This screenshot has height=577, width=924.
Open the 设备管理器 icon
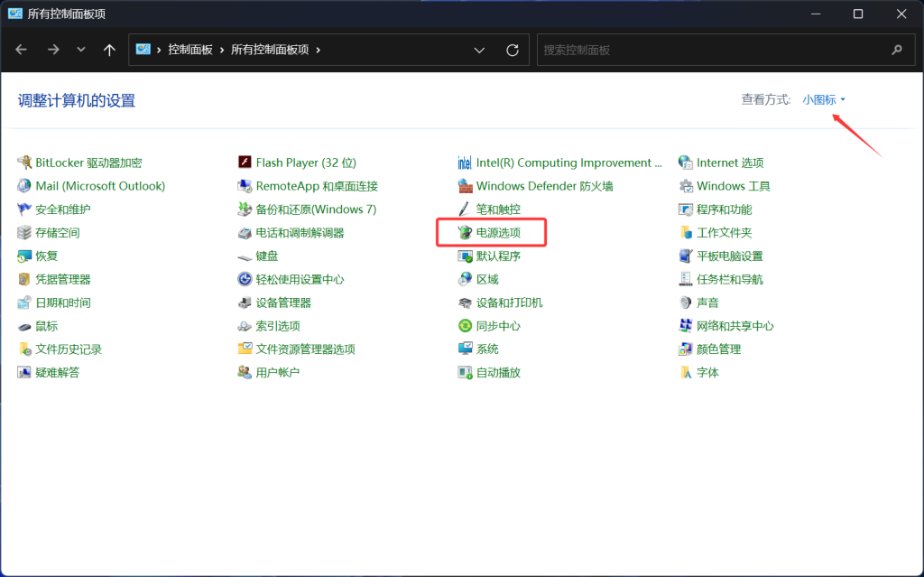[245, 302]
